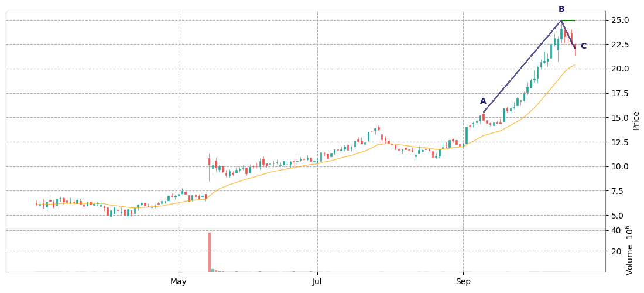
Task: Click the Jul x-axis label
Action: pos(317,281)
